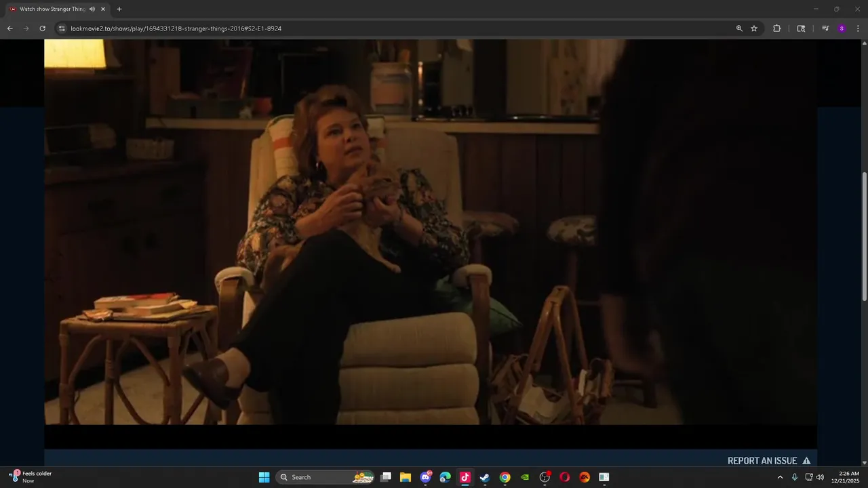Click the microphone tray icon

[x=795, y=477]
